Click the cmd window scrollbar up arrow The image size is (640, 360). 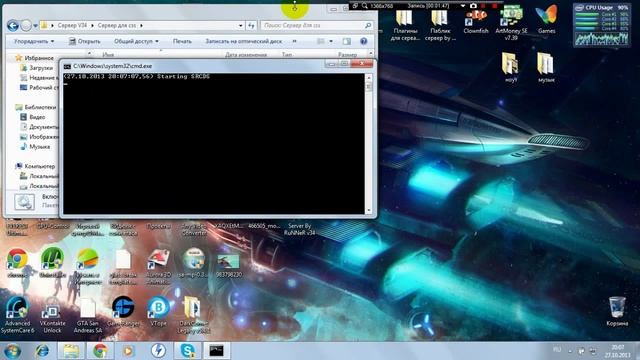pos(369,78)
